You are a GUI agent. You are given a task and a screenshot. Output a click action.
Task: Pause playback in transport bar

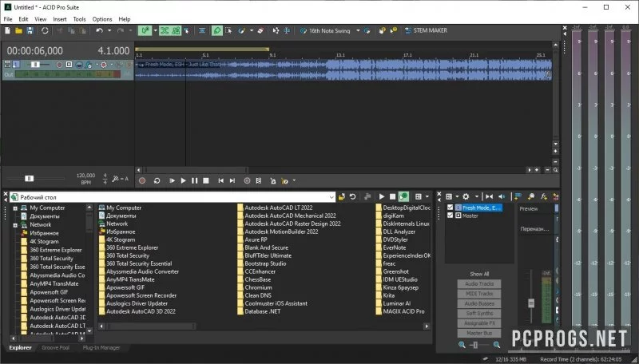point(194,180)
